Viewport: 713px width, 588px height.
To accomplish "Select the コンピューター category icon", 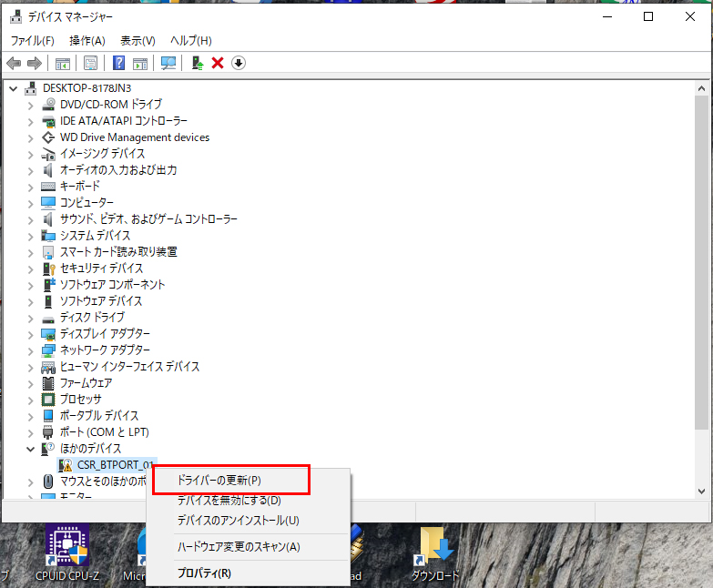I will coord(48,203).
